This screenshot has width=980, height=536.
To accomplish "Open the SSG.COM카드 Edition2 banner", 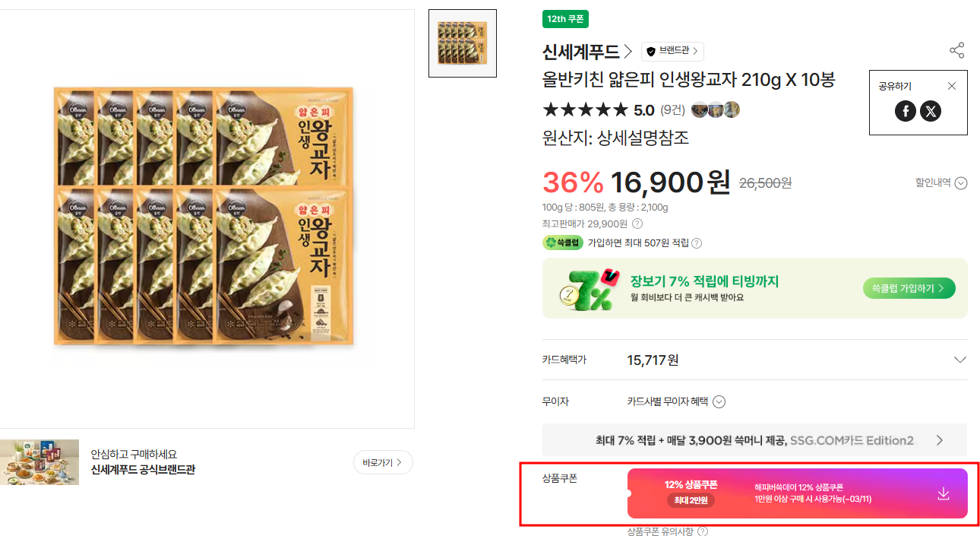I will click(x=754, y=440).
